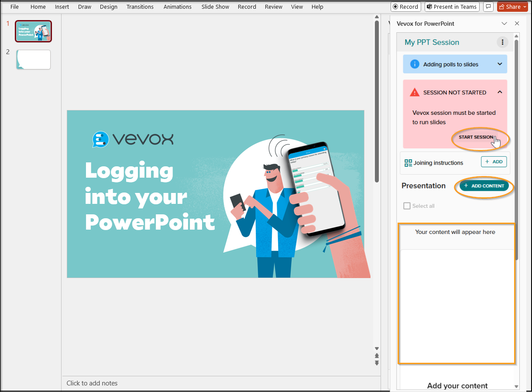
Task: Collapse the Session Not Started warning
Action: [x=500, y=92]
